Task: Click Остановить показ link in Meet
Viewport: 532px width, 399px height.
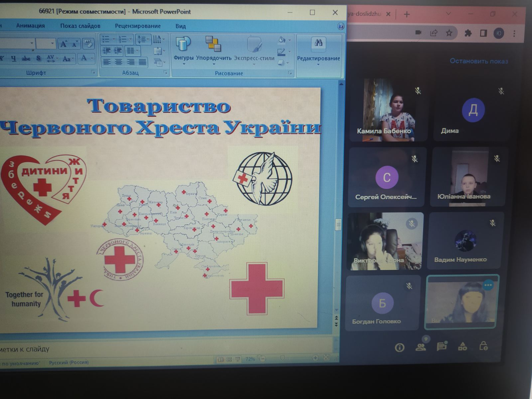Action: (x=479, y=61)
